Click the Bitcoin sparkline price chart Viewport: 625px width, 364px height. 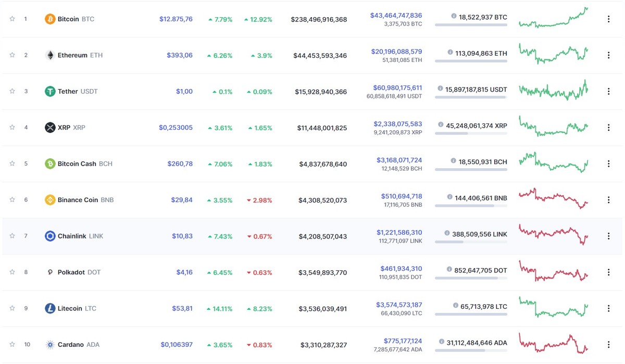click(x=553, y=18)
